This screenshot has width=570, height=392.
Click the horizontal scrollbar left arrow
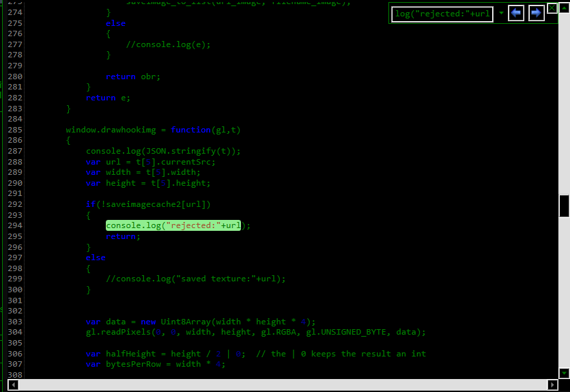pyautogui.click(x=13, y=384)
